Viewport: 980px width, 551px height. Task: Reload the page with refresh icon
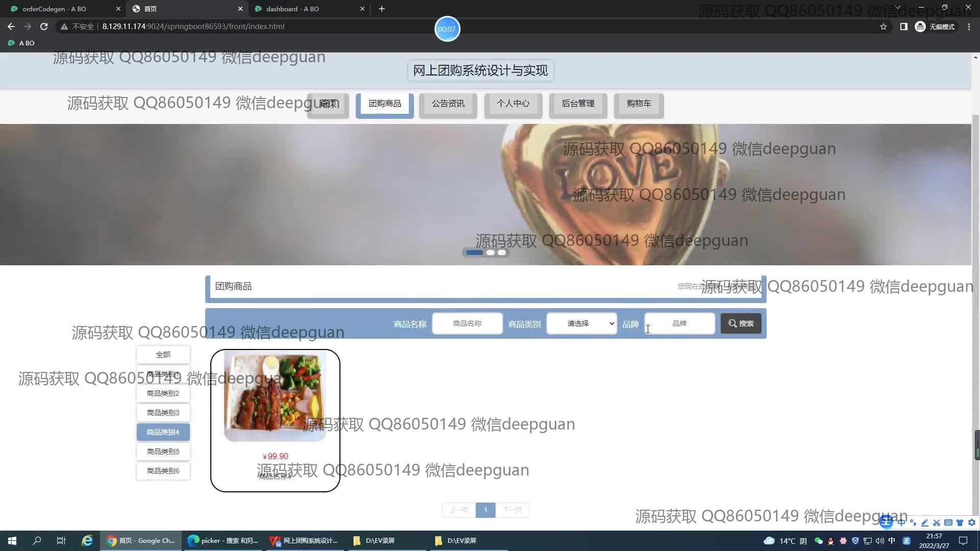tap(44, 27)
